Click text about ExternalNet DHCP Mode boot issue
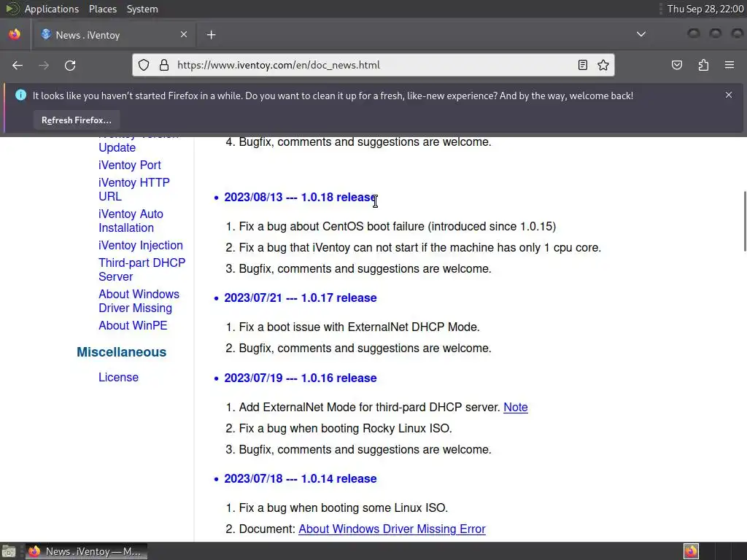This screenshot has height=560, width=747. pos(359,327)
